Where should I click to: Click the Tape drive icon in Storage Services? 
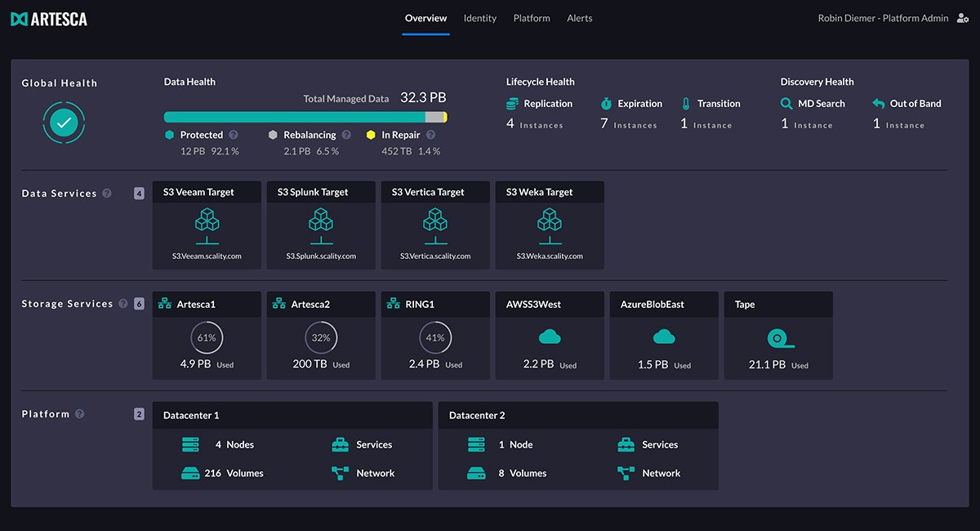click(778, 337)
